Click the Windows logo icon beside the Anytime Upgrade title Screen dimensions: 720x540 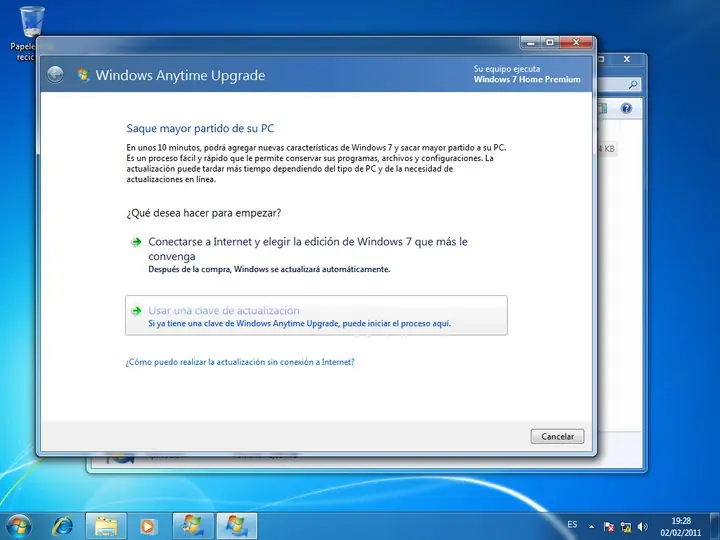pos(83,75)
